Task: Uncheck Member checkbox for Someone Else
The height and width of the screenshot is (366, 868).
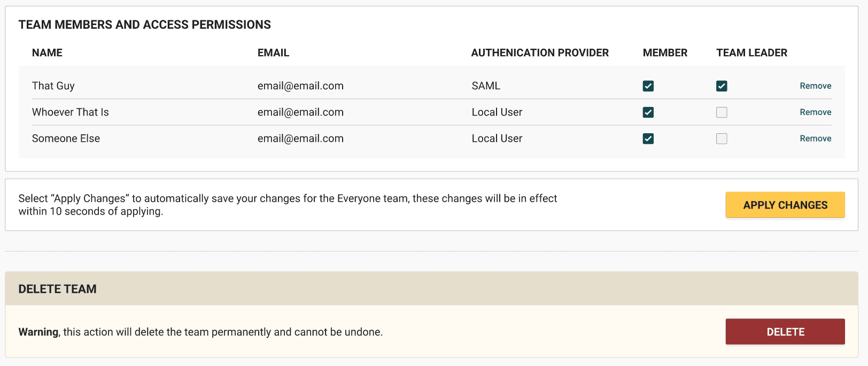Action: click(x=648, y=139)
